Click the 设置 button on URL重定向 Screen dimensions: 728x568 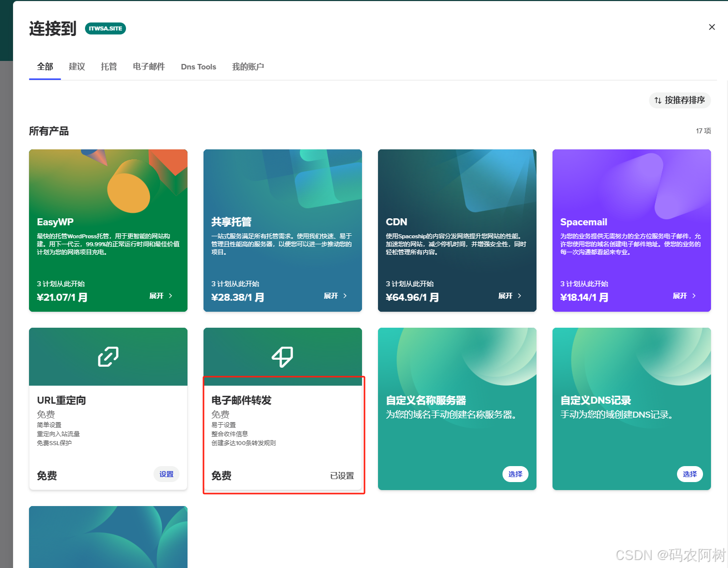point(166,474)
